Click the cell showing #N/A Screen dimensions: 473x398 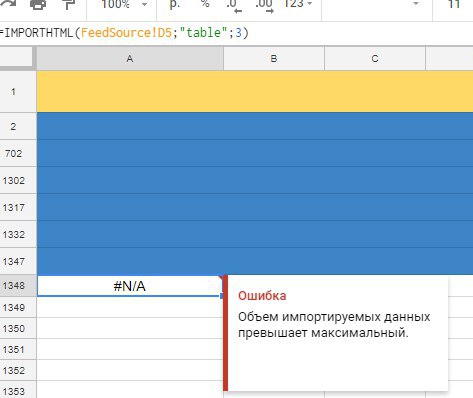(129, 286)
